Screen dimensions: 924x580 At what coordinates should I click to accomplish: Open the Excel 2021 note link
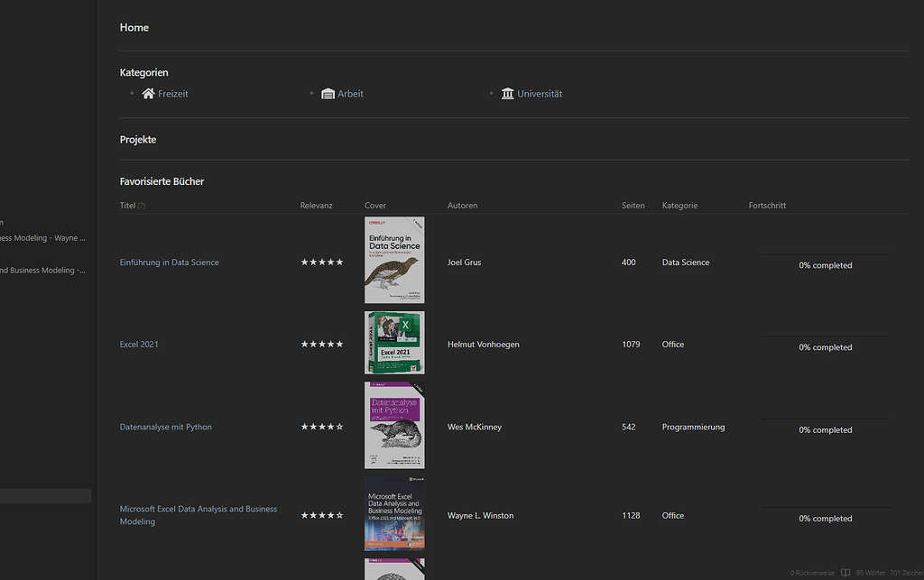[139, 344]
